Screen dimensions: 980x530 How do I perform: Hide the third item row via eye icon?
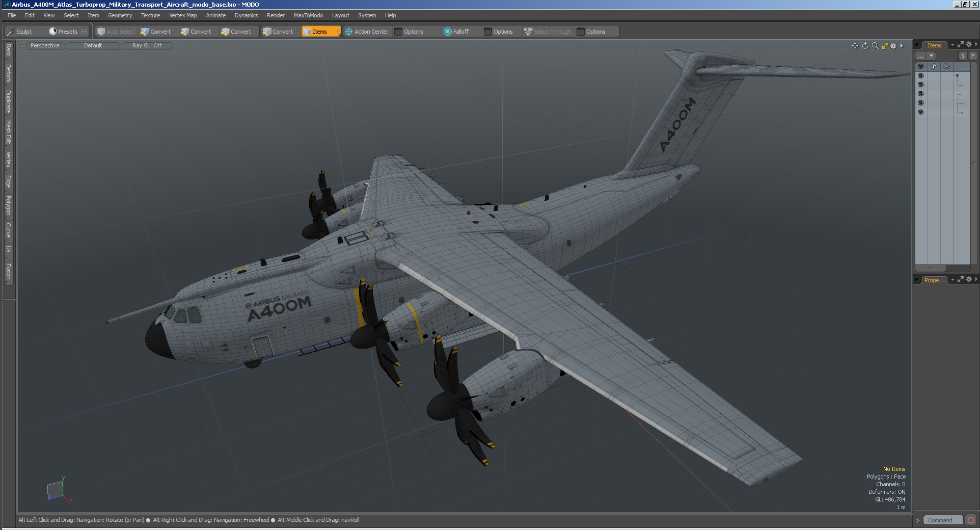(x=920, y=94)
